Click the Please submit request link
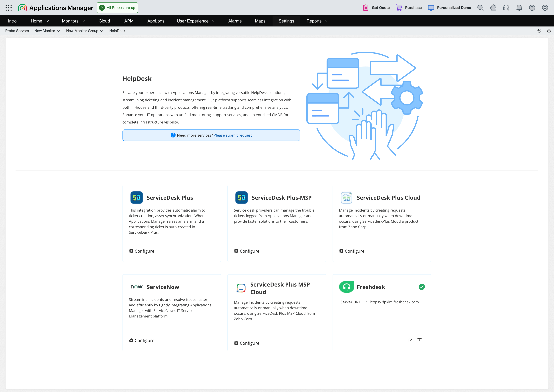The height and width of the screenshot is (392, 554). (x=233, y=135)
